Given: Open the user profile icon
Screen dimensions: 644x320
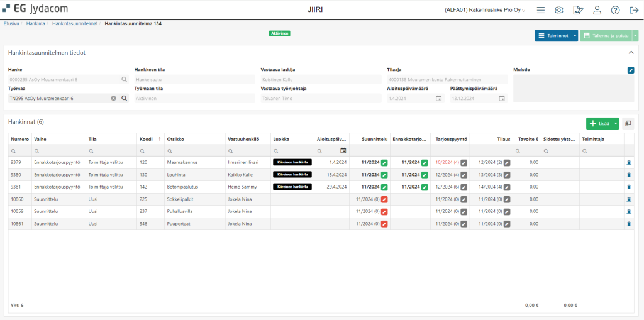Looking at the screenshot, I should tap(597, 10).
